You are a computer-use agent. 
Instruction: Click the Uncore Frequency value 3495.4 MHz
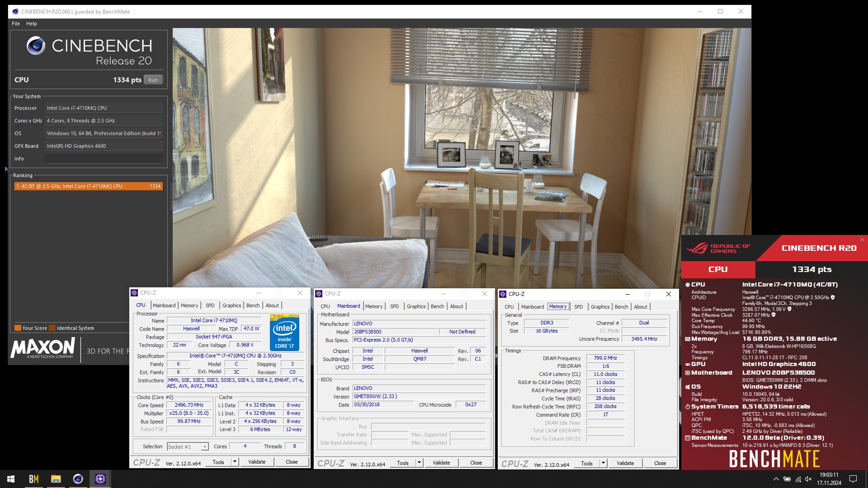click(x=644, y=339)
